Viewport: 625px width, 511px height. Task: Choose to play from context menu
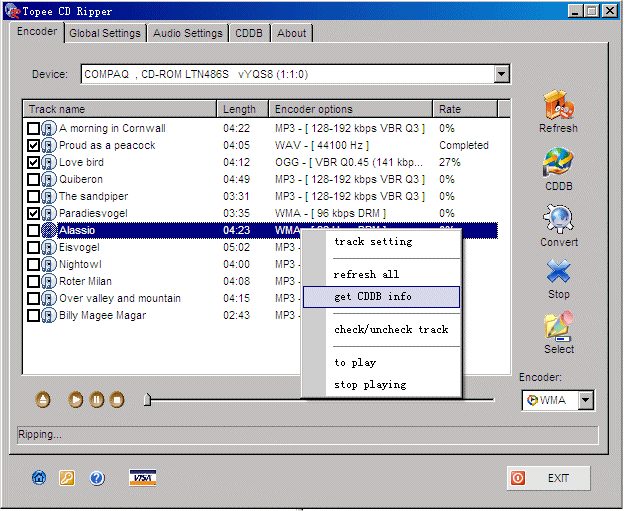pyautogui.click(x=381, y=363)
